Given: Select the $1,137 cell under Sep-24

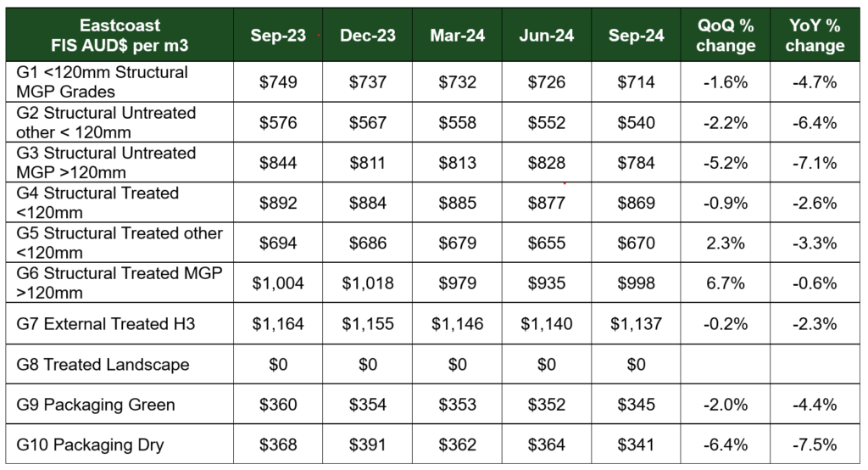Looking at the screenshot, I should pyautogui.click(x=636, y=324).
